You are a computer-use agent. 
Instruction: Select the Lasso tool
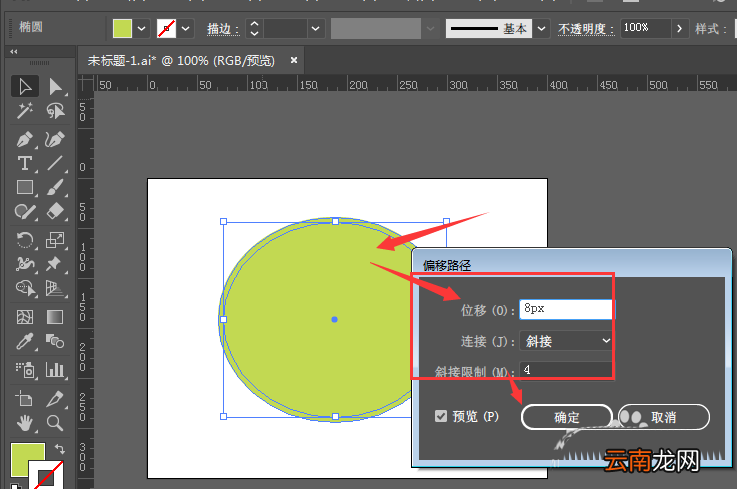click(55, 111)
